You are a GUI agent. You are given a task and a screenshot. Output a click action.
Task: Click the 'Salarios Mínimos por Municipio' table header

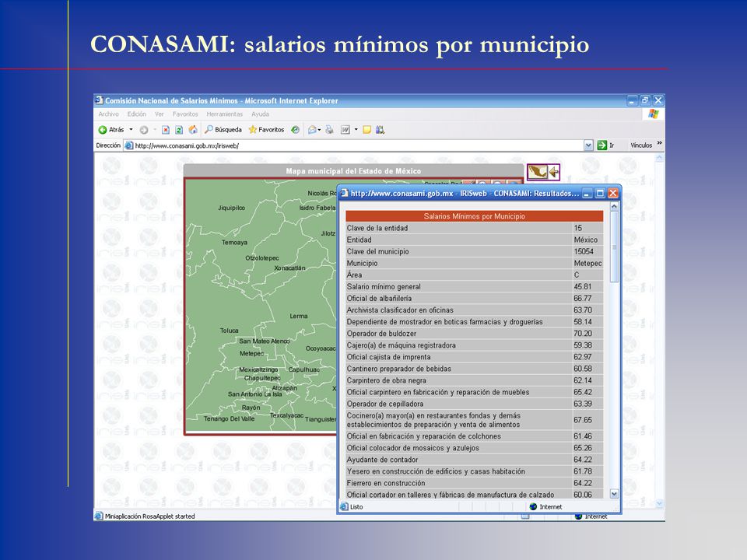pyautogui.click(x=475, y=216)
